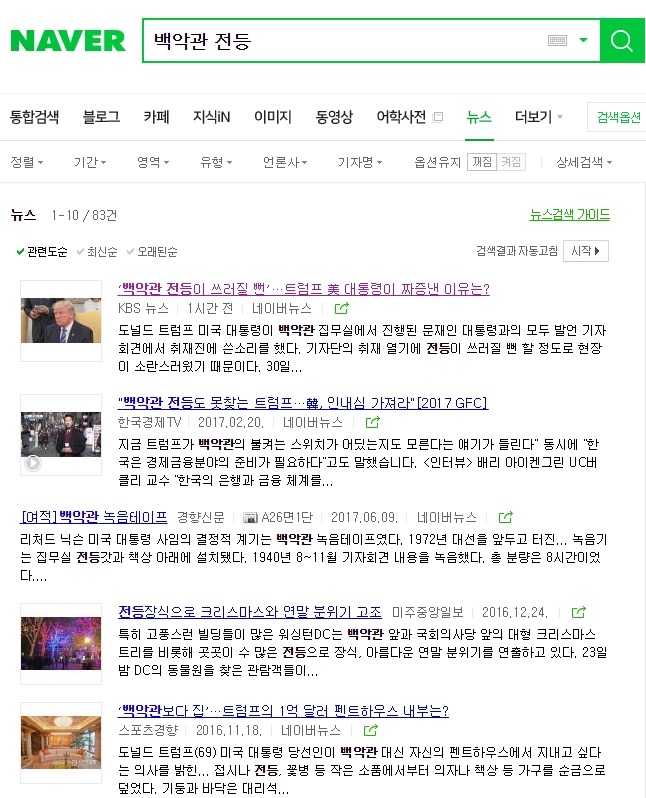Image resolution: width=646 pixels, height=798 pixels.
Task: Open the 영역 dropdown
Action: pos(153,162)
